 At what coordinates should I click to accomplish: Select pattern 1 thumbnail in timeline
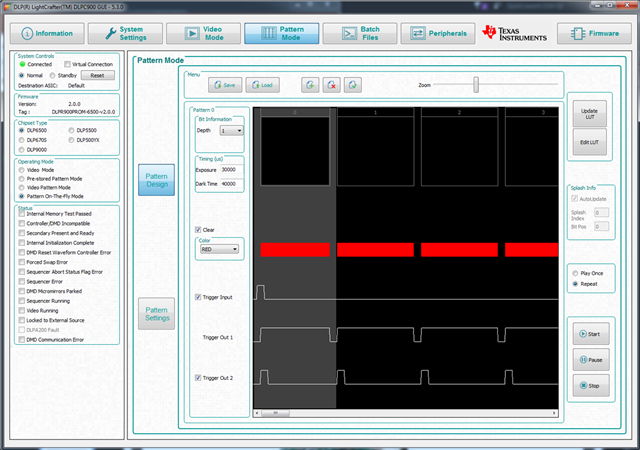(x=376, y=151)
